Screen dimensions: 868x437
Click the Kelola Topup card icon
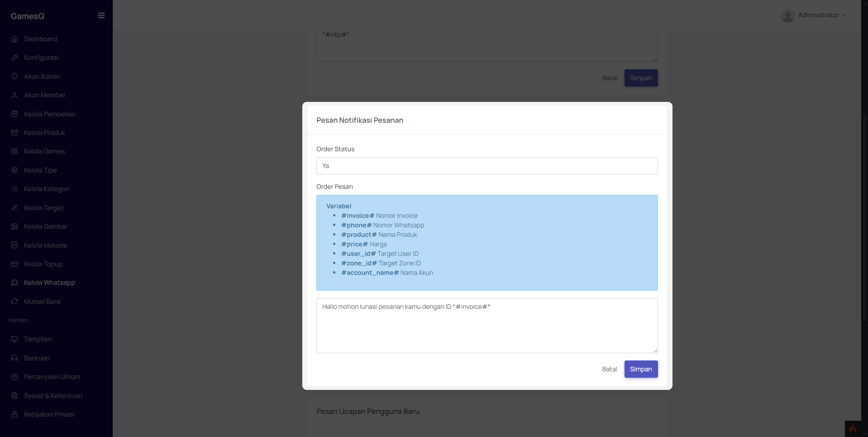pos(14,264)
